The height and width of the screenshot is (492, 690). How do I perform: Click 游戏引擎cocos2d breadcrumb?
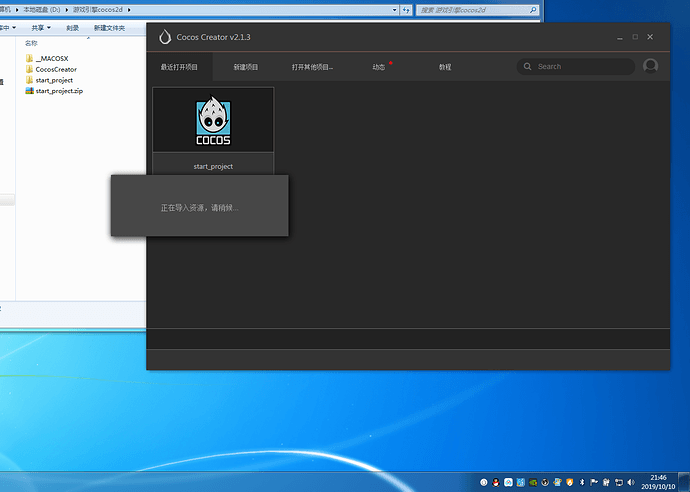[98, 10]
